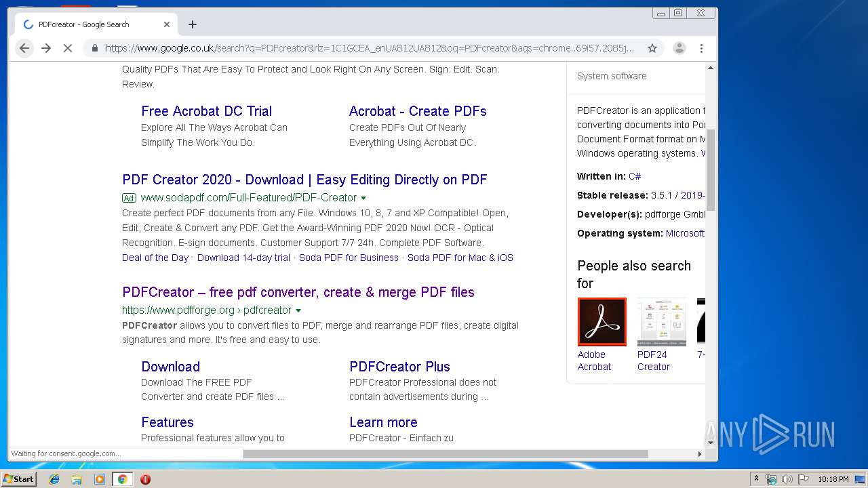
Task: Open the Chrome profile avatar icon
Action: click(x=679, y=48)
